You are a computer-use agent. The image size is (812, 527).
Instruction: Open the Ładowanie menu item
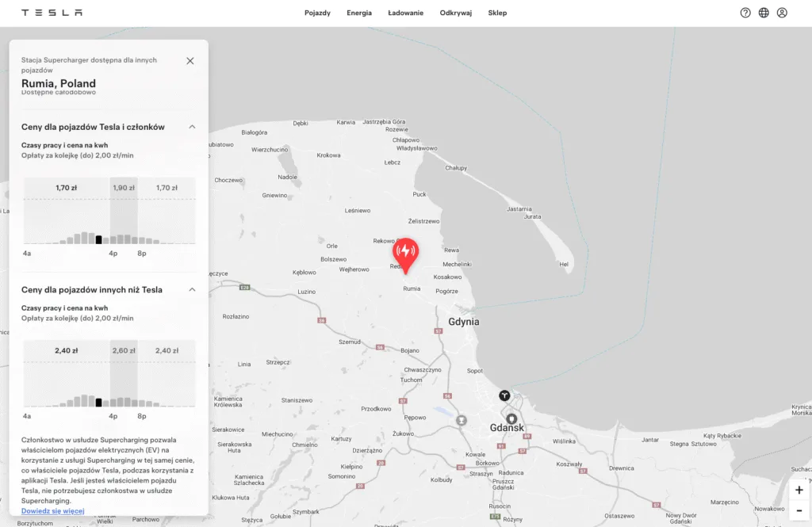pos(405,13)
